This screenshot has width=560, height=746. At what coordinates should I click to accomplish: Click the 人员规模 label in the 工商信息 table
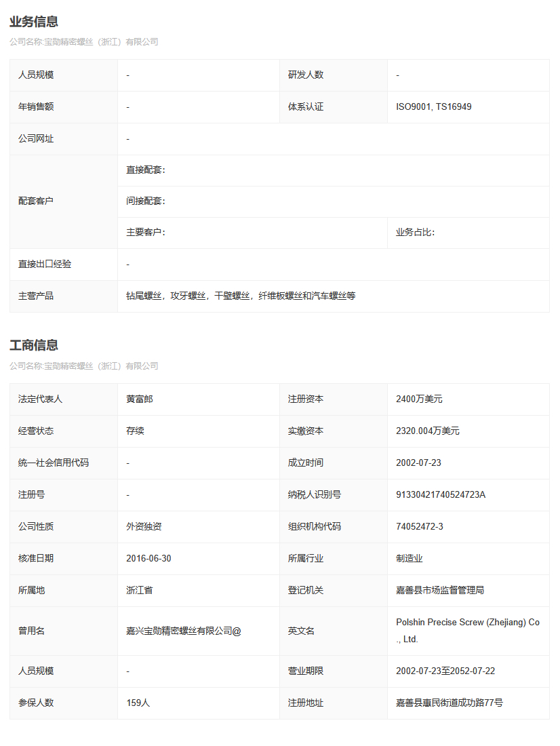click(36, 671)
